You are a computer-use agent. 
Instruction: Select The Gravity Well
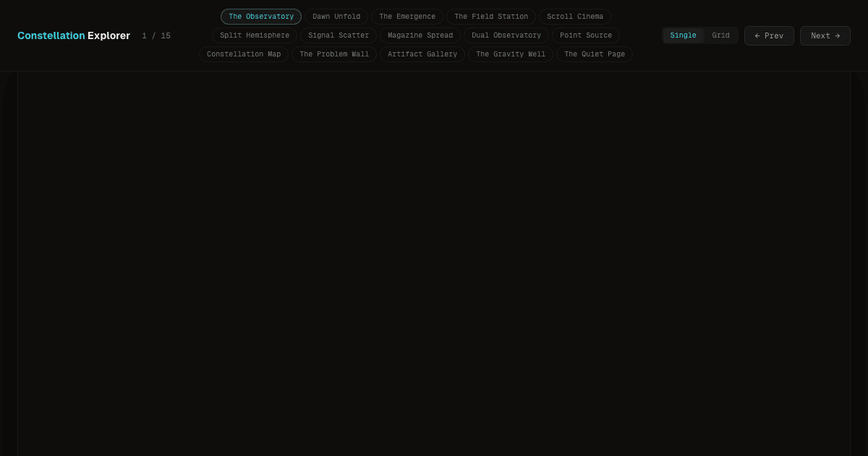coord(511,54)
